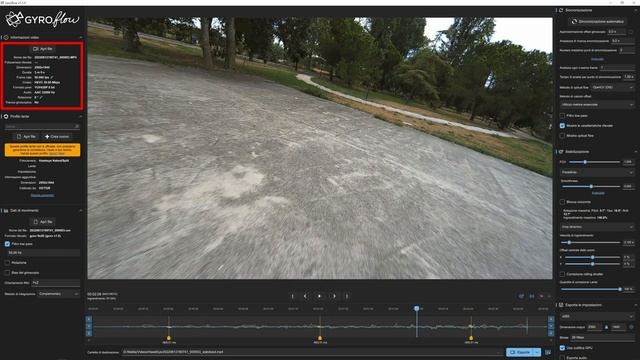Adjust the zoom center X offset slider
The width and height of the screenshot is (640, 360).
593,257
